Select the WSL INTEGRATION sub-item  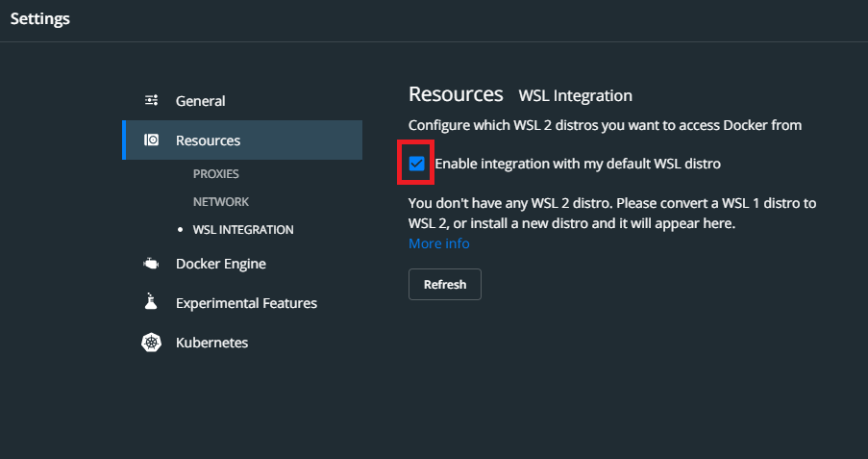pos(243,230)
